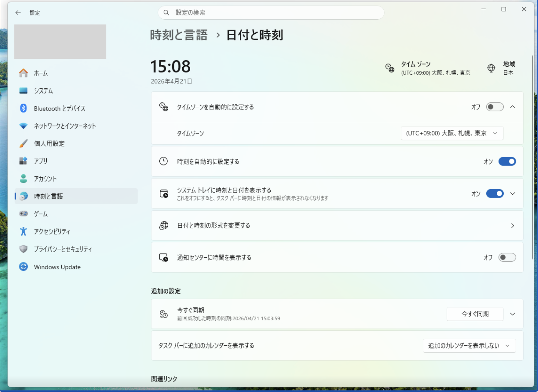The image size is (538, 392).
Task: Turn off 時刻を自動的に設定する toggle
Action: [x=507, y=162]
